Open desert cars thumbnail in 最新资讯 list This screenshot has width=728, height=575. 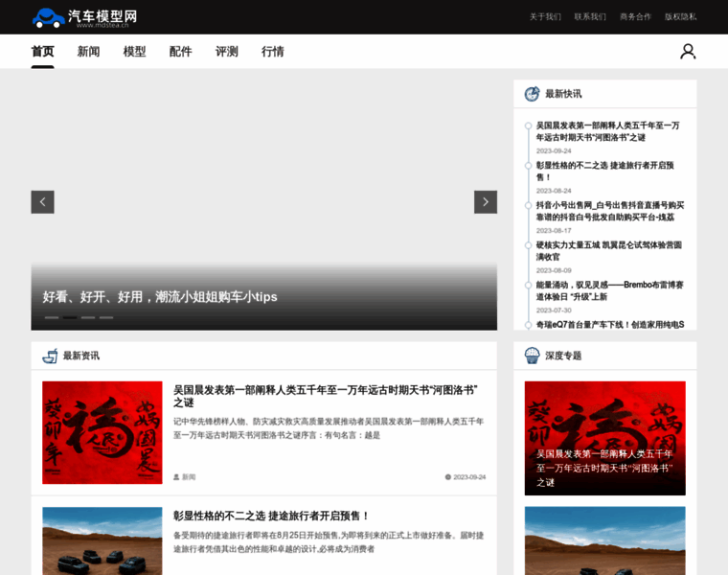point(102,541)
